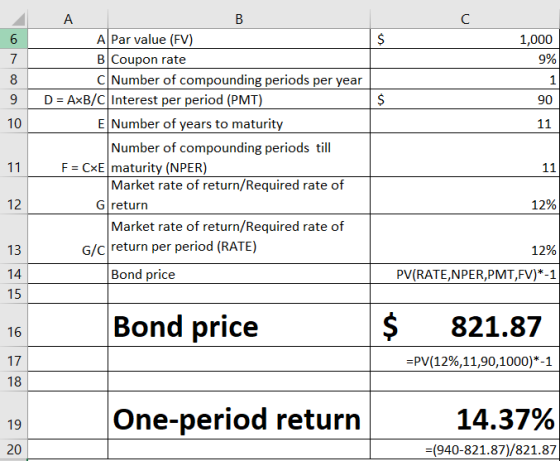Viewport: 560px width, 461px height.
Task: Click the 'F = C×E' label cell
Action: 68,155
